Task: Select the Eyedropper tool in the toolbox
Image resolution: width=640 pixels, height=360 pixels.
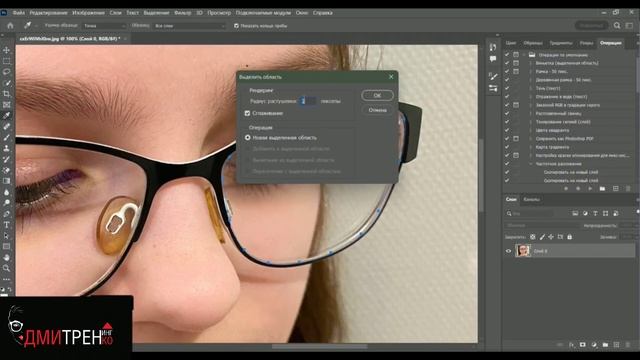Action: (7, 116)
